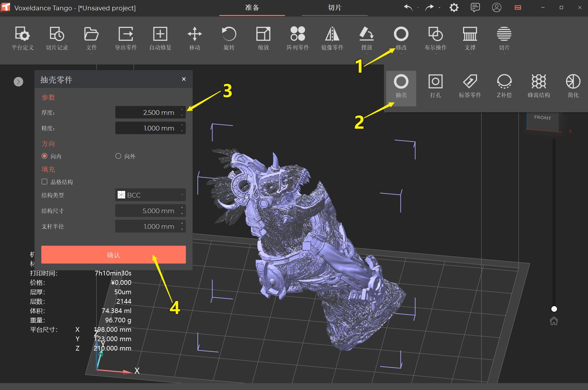The height and width of the screenshot is (390, 588).
Task: Open the settings gear menu
Action: pyautogui.click(x=454, y=8)
